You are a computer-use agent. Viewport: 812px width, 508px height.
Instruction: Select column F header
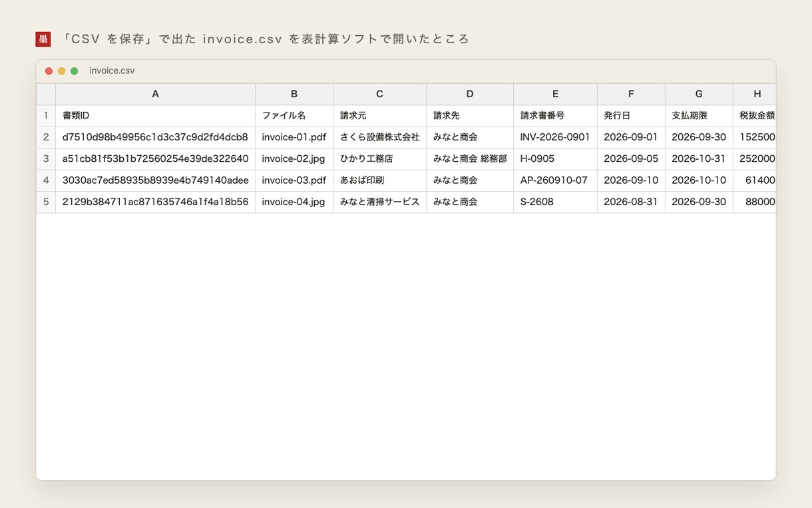click(x=631, y=95)
